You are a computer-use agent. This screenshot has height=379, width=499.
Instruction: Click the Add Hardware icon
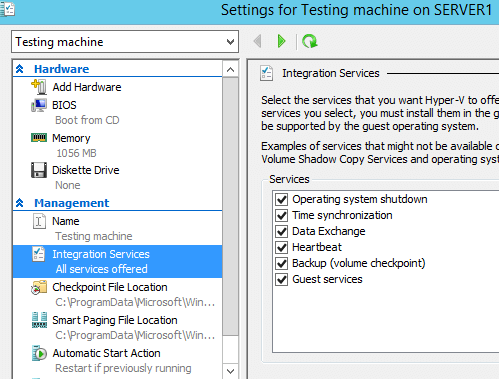point(39,87)
